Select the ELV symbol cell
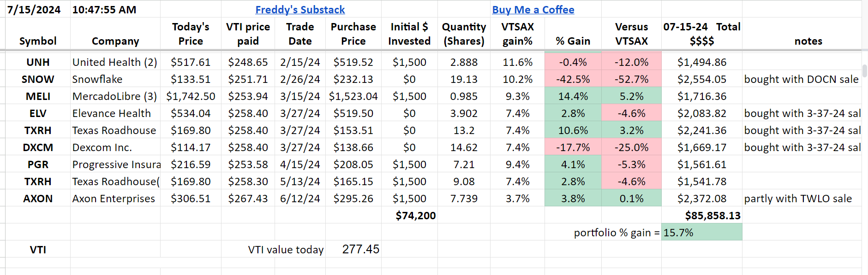The image size is (868, 275). pos(38,113)
